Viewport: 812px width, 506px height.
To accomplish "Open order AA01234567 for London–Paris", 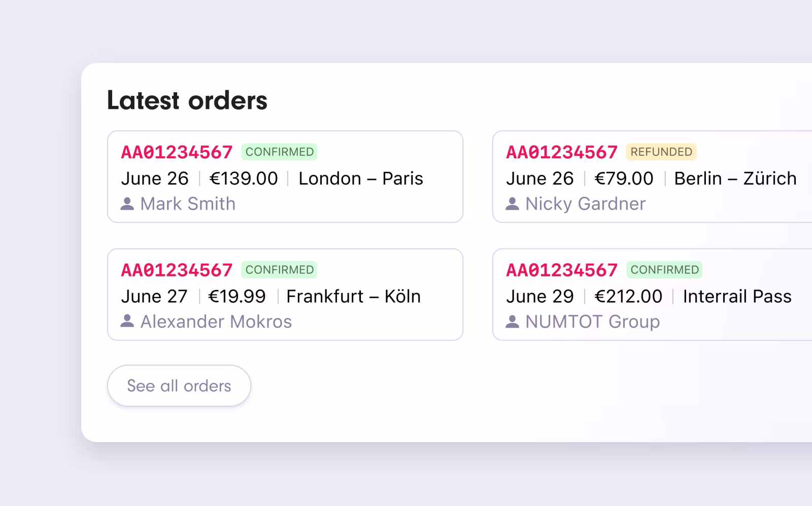I will pos(177,152).
